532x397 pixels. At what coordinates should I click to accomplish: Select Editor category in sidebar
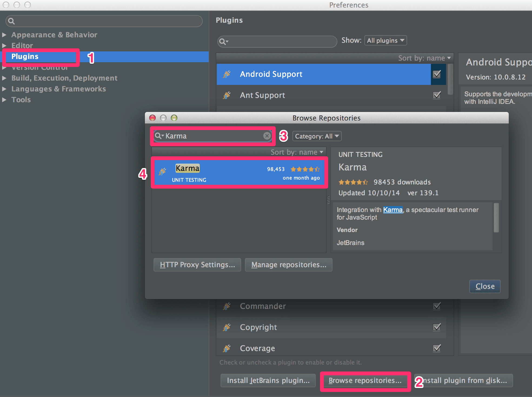(x=22, y=45)
